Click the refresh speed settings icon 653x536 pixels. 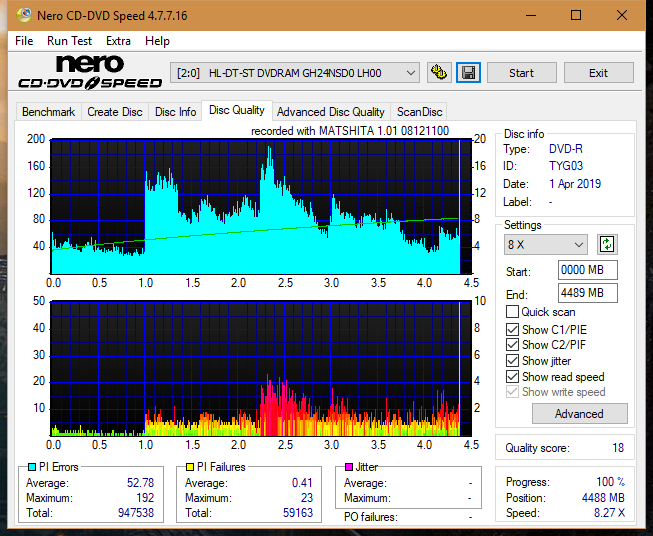point(607,244)
